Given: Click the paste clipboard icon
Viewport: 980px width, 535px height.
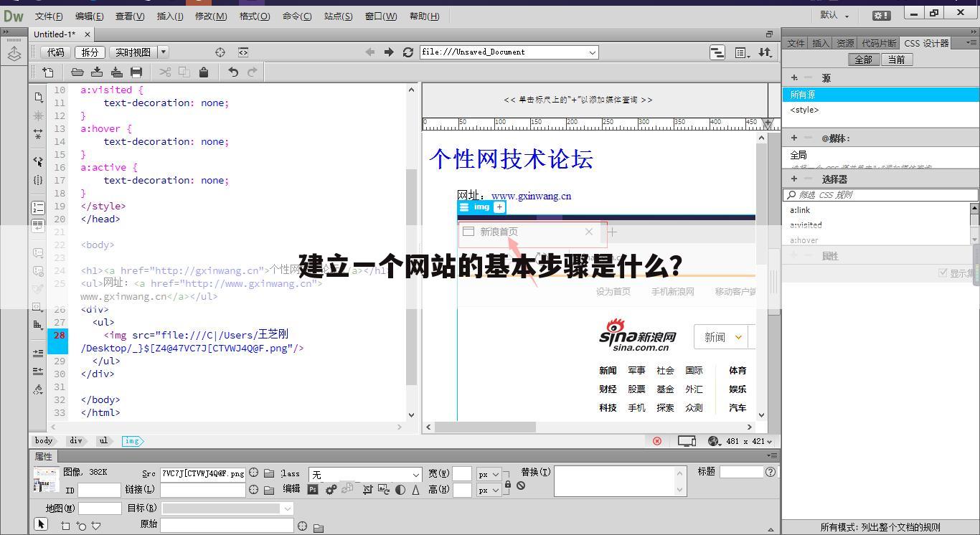Looking at the screenshot, I should coord(204,72).
